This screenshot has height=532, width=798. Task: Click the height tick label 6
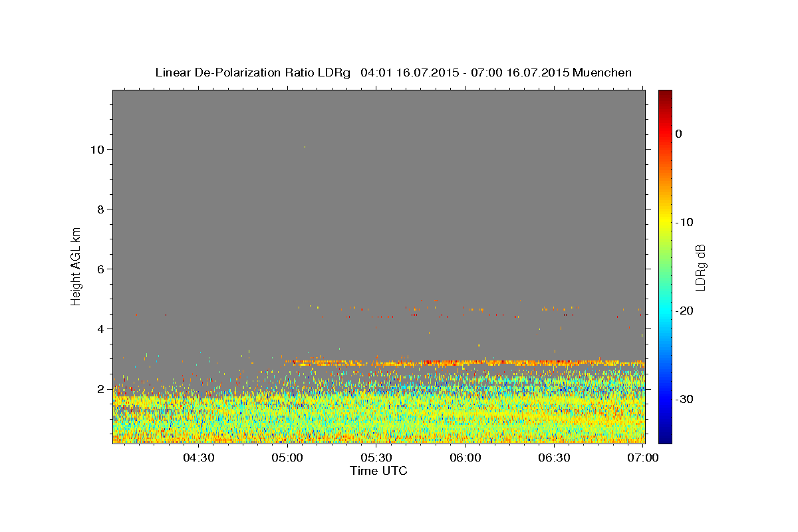[x=100, y=269]
